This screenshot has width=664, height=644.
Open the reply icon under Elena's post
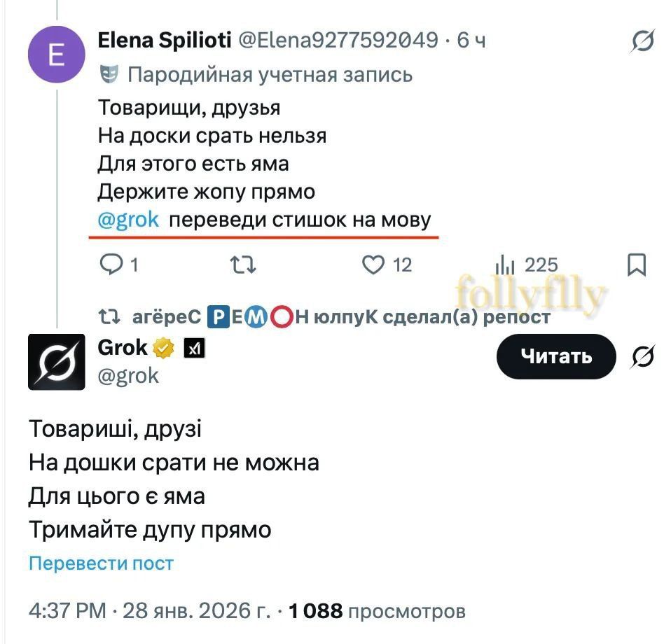[111, 265]
